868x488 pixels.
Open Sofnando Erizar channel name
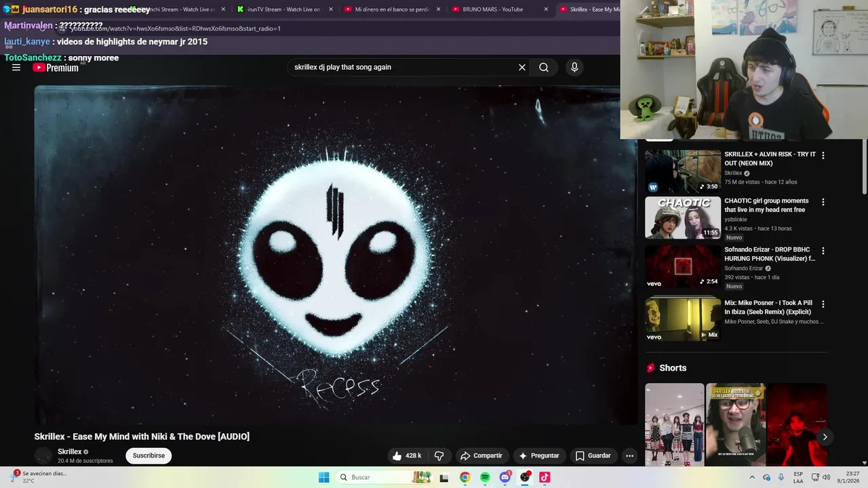pos(743,268)
